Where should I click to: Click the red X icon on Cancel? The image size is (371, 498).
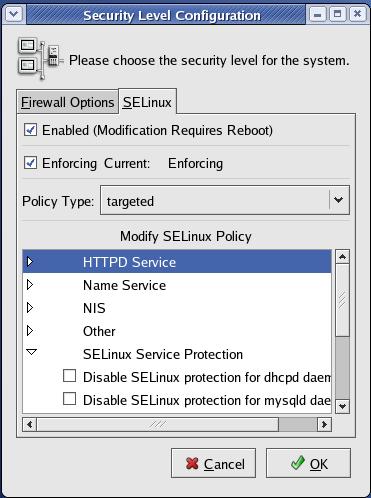pyautogui.click(x=192, y=464)
